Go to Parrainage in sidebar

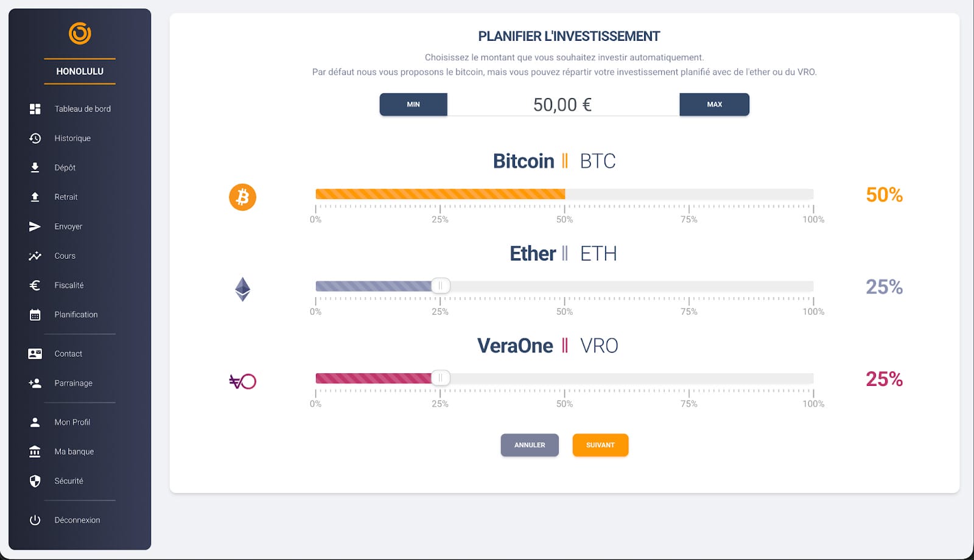[73, 383]
